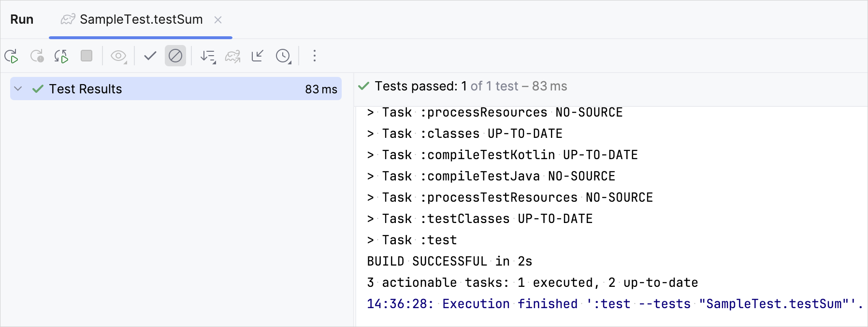Toggle Show Passed tests checkmark
The image size is (868, 327).
tap(149, 56)
